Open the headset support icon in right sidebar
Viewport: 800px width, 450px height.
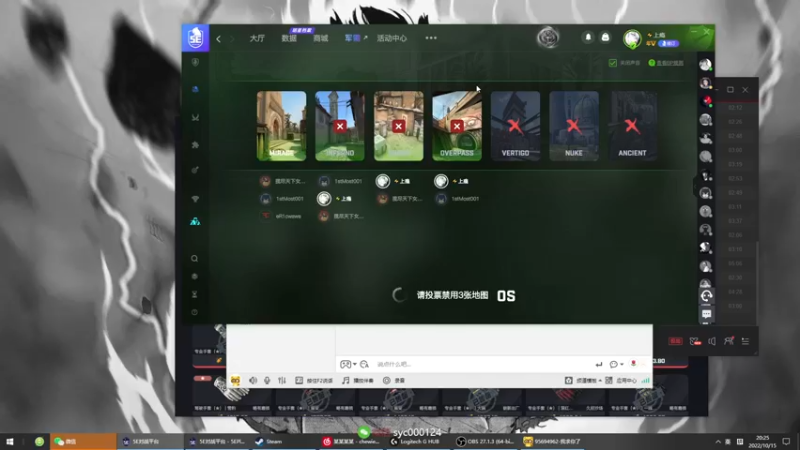tap(706, 296)
